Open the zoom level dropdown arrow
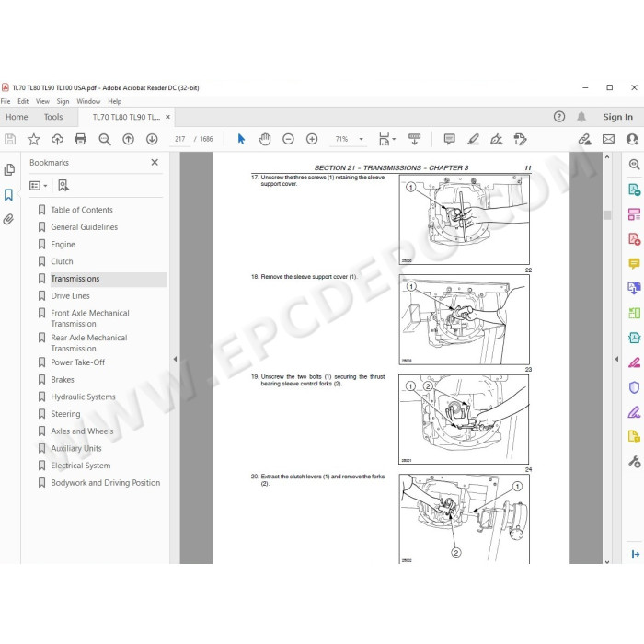 pos(361,139)
